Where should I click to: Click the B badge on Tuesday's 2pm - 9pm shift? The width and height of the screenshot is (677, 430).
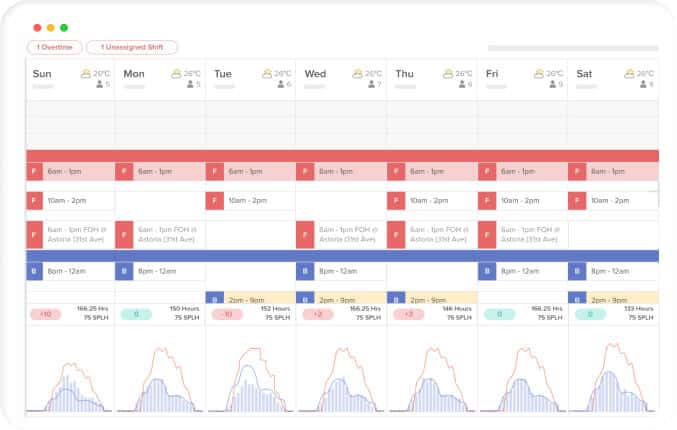pos(215,298)
